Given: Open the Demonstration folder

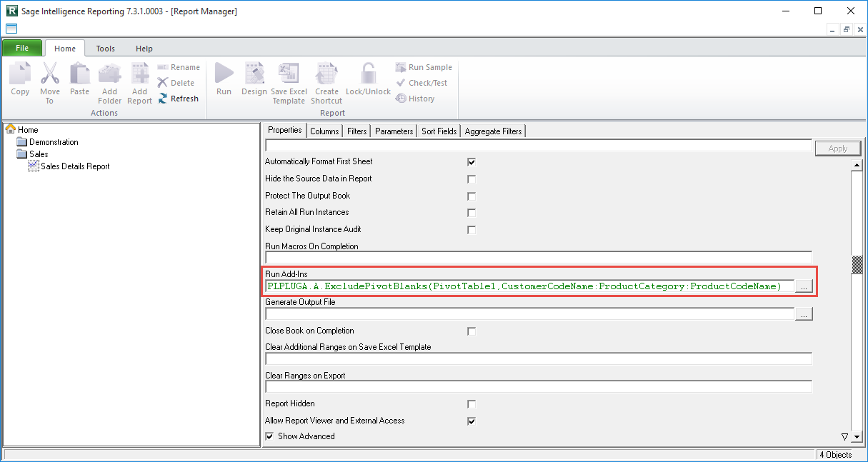Looking at the screenshot, I should (x=47, y=142).
